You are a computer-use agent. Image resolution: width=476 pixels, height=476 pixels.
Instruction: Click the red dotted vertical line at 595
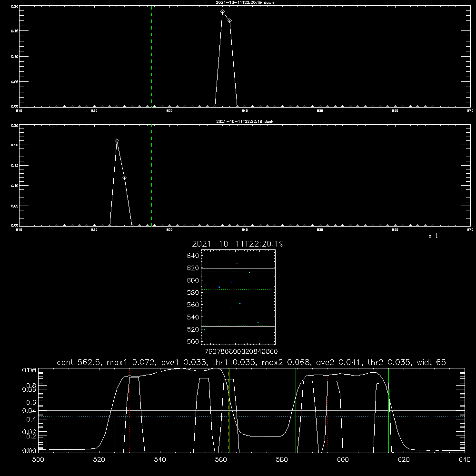pyautogui.click(x=328, y=410)
